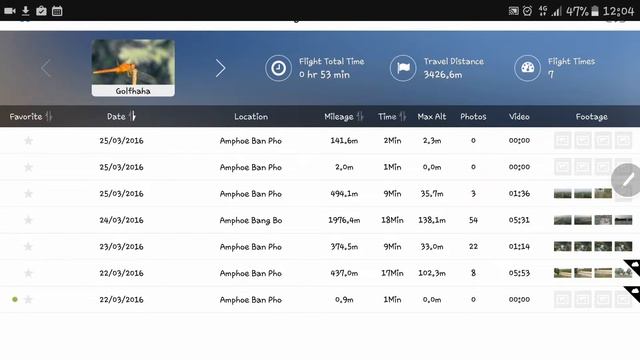Select the 18Min flight time
The height and width of the screenshot is (360, 640).
coord(392,220)
